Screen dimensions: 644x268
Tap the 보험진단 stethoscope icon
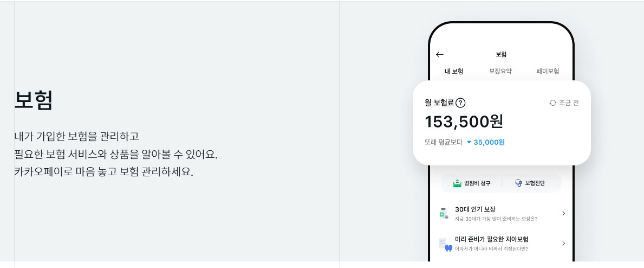tap(519, 183)
